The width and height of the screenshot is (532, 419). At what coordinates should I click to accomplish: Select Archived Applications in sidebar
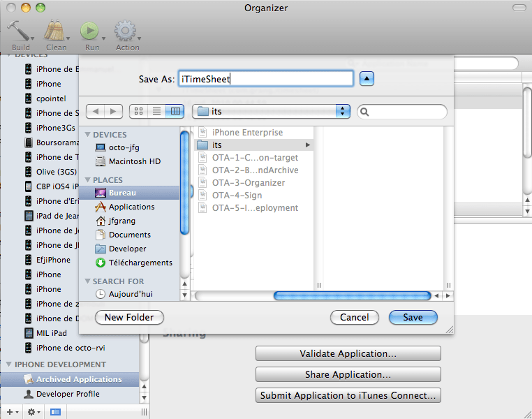click(x=78, y=379)
